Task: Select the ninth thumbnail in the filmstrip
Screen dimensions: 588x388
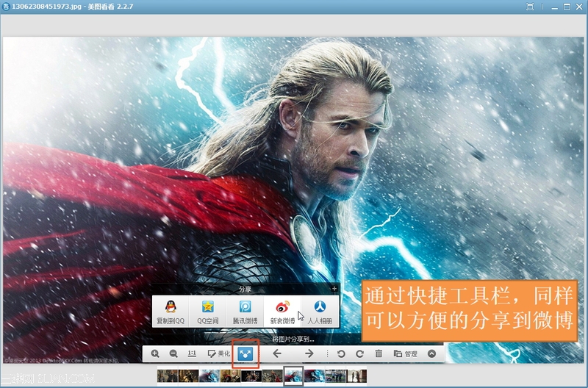Action: point(335,376)
